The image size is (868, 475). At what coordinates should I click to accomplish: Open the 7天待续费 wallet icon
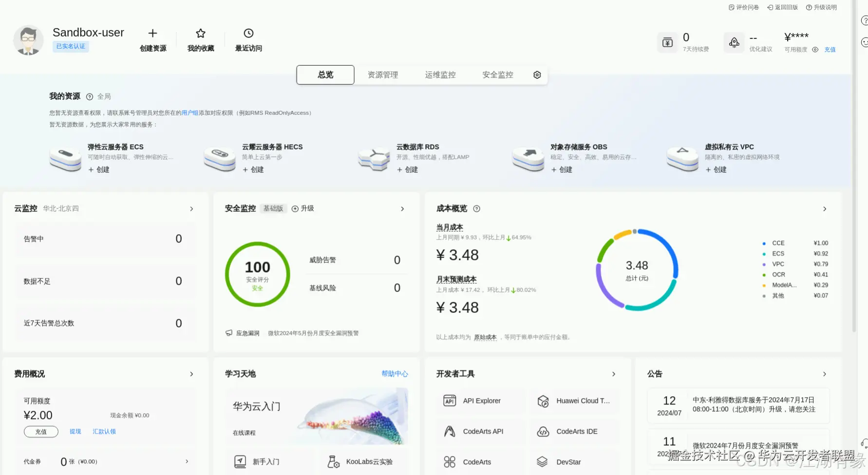click(667, 42)
